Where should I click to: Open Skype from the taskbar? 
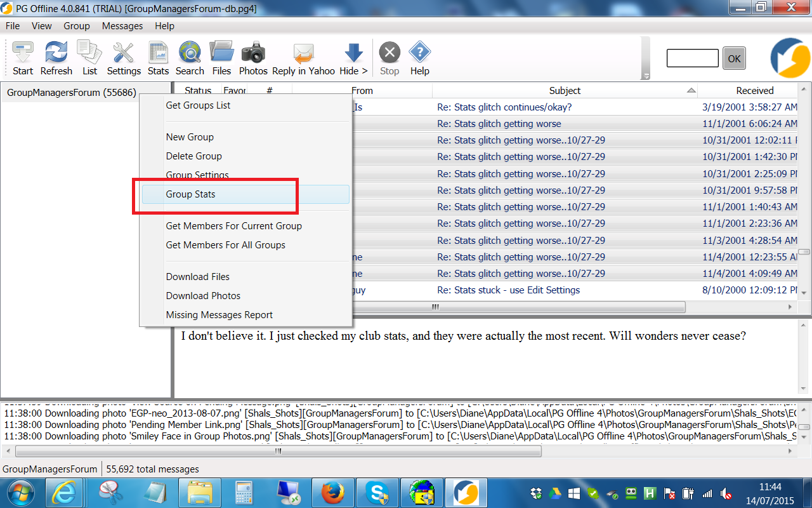point(378,493)
